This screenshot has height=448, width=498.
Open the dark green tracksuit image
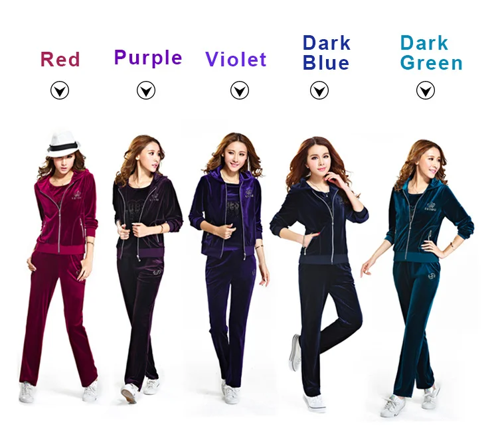click(x=418, y=278)
